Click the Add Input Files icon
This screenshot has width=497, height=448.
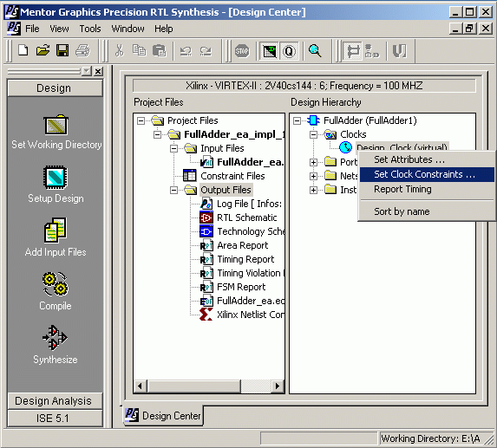pos(56,230)
